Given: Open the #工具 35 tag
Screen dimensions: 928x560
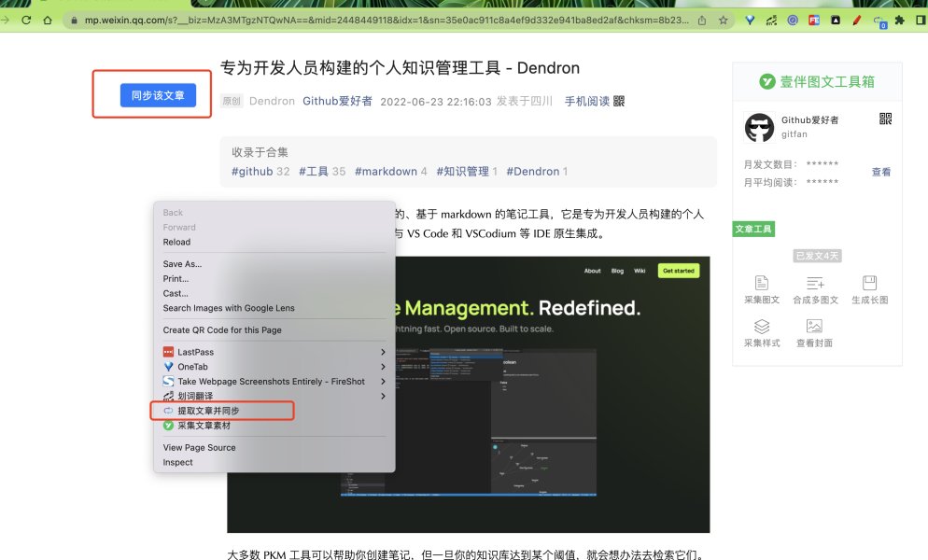Looking at the screenshot, I should point(322,171).
